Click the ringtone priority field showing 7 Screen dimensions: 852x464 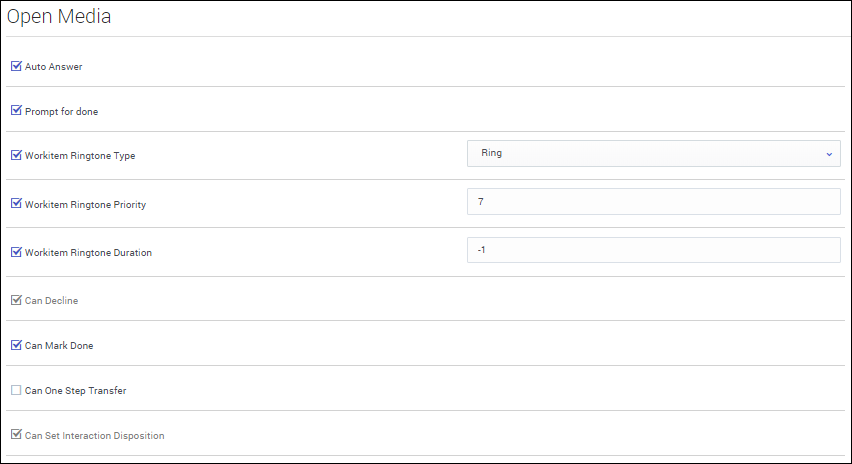653,202
